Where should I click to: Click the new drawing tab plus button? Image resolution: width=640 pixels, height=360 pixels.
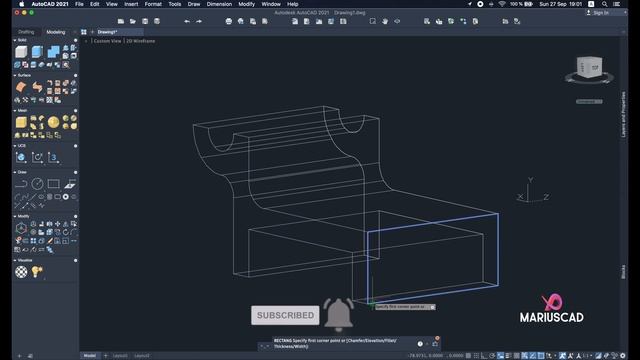pos(92,32)
